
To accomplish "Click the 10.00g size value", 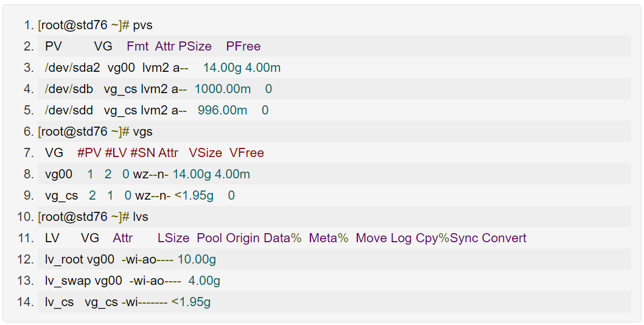I will pyautogui.click(x=197, y=259).
